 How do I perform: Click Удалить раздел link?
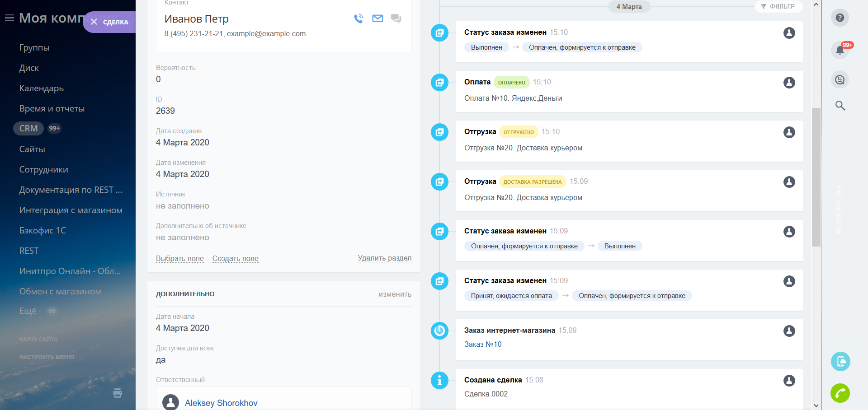point(384,258)
